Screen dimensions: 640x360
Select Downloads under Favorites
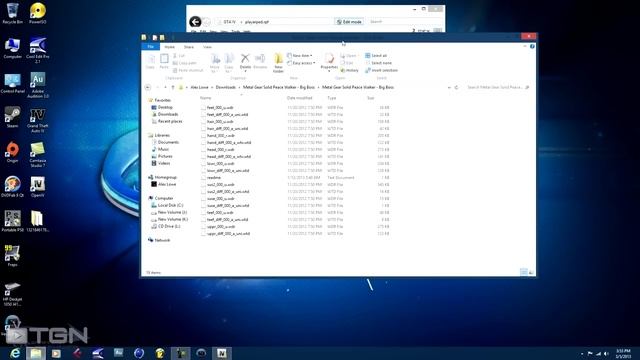point(164,114)
